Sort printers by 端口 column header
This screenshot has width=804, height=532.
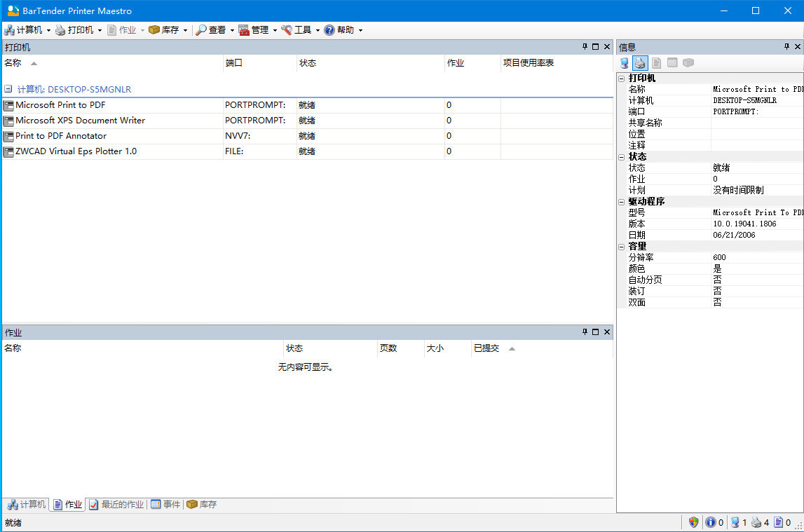(x=234, y=63)
